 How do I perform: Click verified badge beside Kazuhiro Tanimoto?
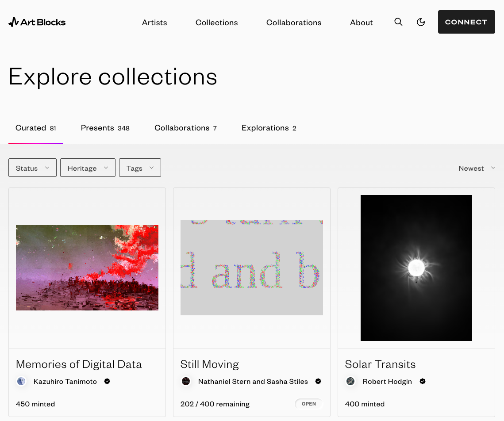pyautogui.click(x=107, y=381)
